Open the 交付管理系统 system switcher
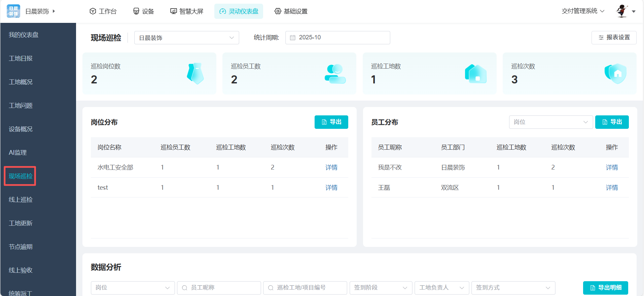 pos(583,11)
